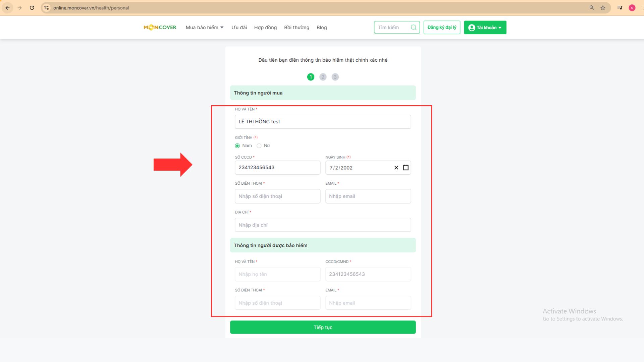Click the buyer Email field

pyautogui.click(x=368, y=196)
